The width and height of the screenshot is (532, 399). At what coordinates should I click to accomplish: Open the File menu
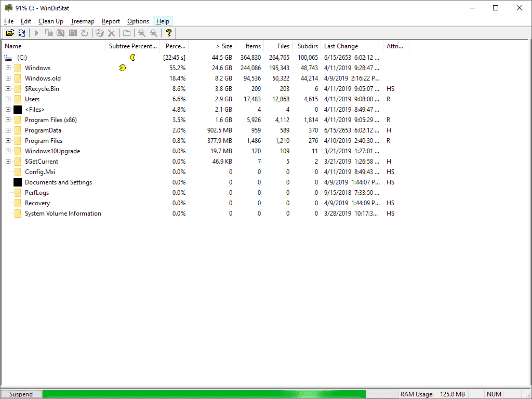pos(9,21)
